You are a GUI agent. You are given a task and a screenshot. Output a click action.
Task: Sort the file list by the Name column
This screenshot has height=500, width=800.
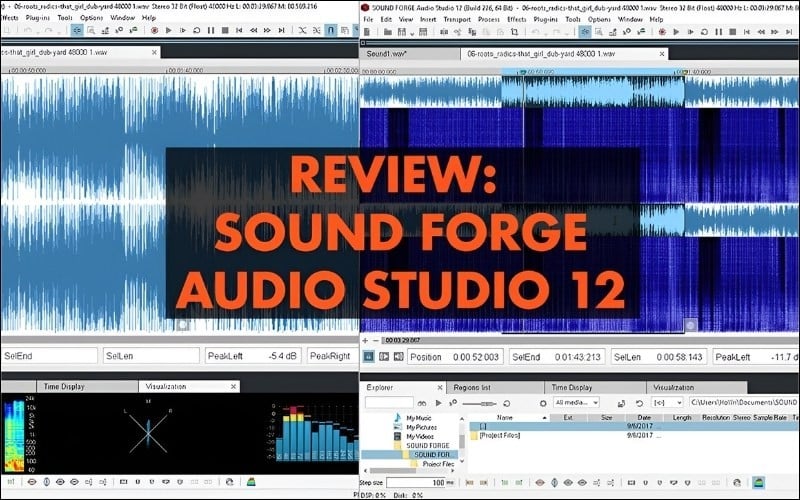pos(508,418)
